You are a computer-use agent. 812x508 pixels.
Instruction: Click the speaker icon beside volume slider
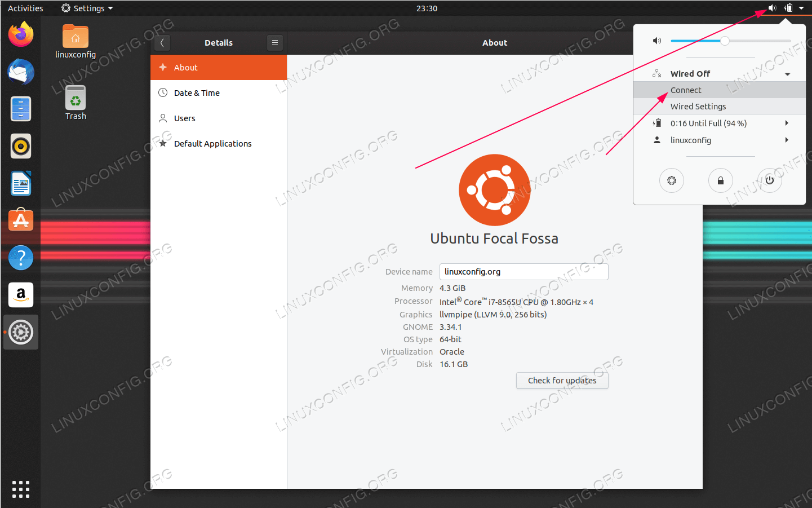coord(657,41)
